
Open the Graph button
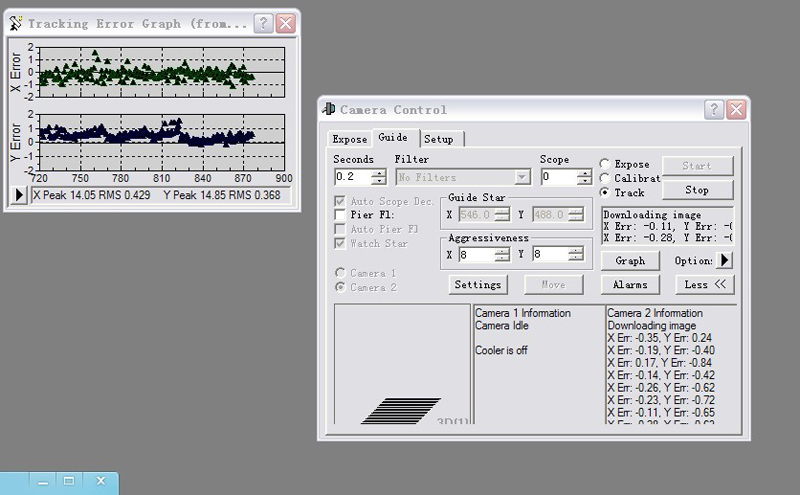click(x=630, y=261)
